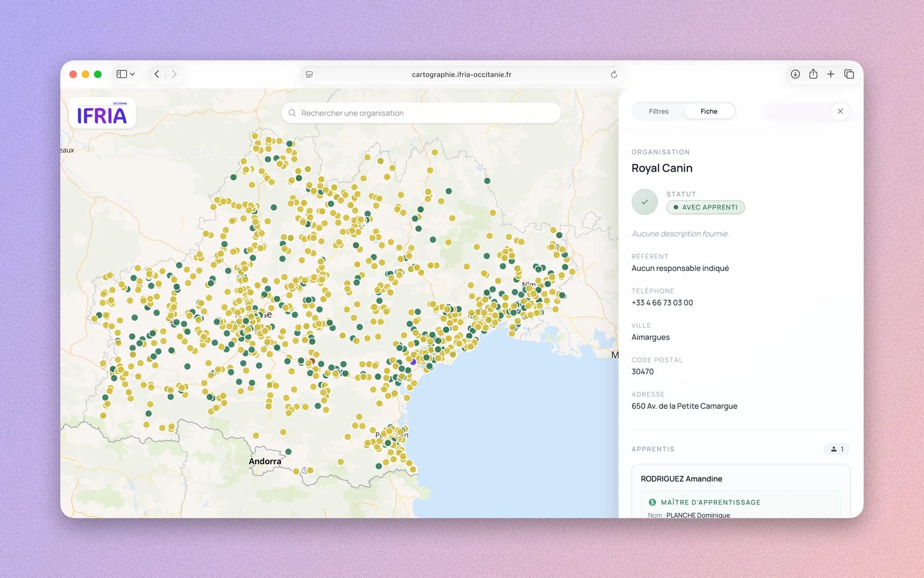Open a new tab with the plus icon
The width and height of the screenshot is (924, 578).
(x=831, y=74)
